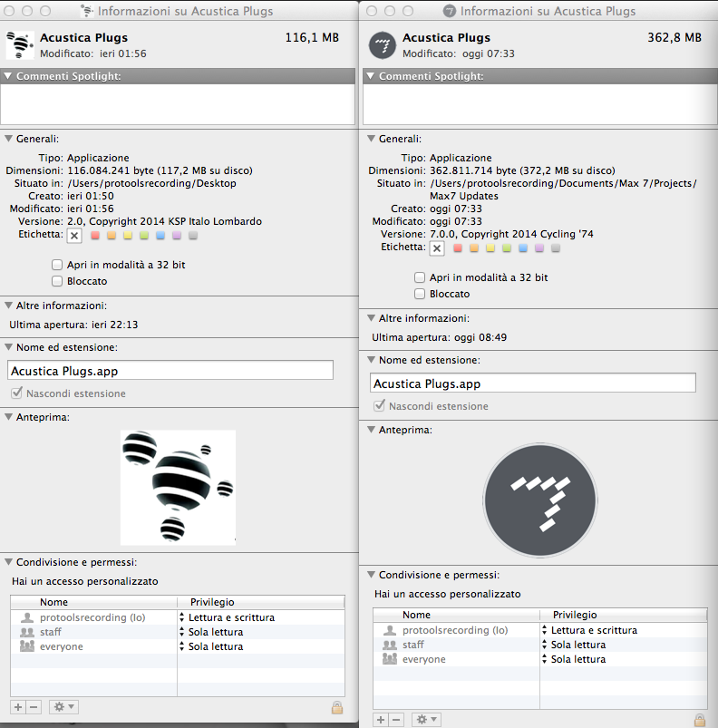Collapse 'Condivisione e permessi' in left window
This screenshot has height=728, width=718.
(x=8, y=562)
